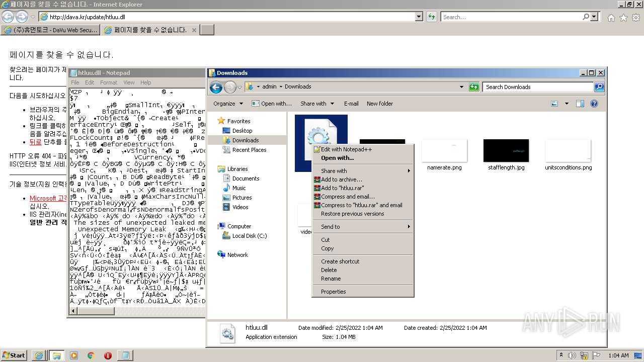Click refresh button beside Downloads address bar
The width and height of the screenshot is (644, 362).
click(x=473, y=87)
